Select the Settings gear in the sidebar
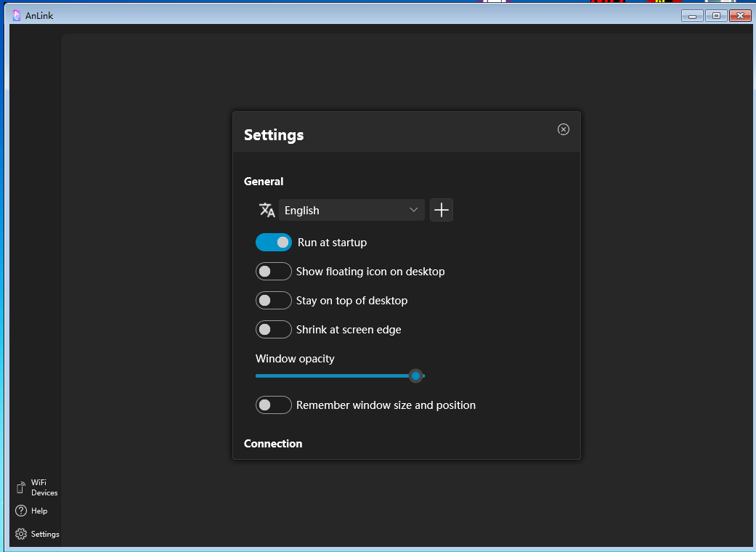The image size is (756, 552). coord(36,534)
